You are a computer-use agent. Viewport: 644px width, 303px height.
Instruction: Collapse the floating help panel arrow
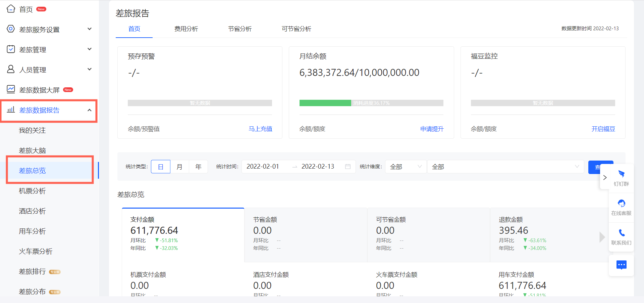click(x=605, y=177)
